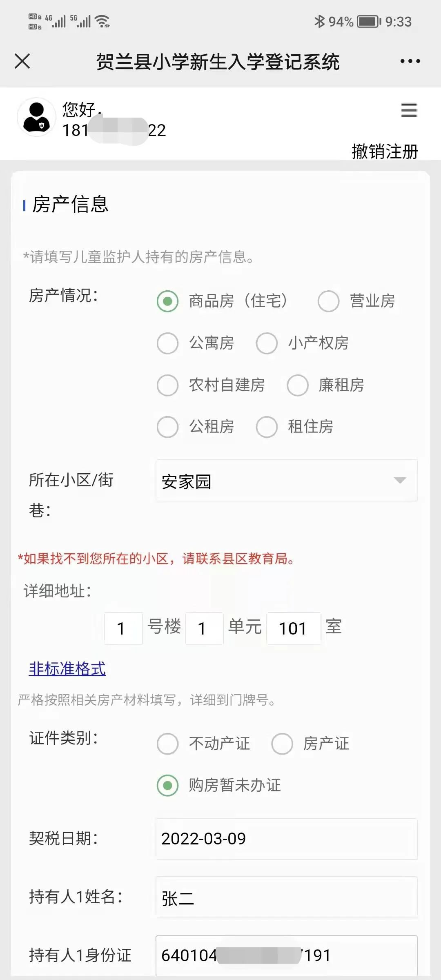The width and height of the screenshot is (441, 980).
Task: Tap the user avatar icon
Action: 36,117
